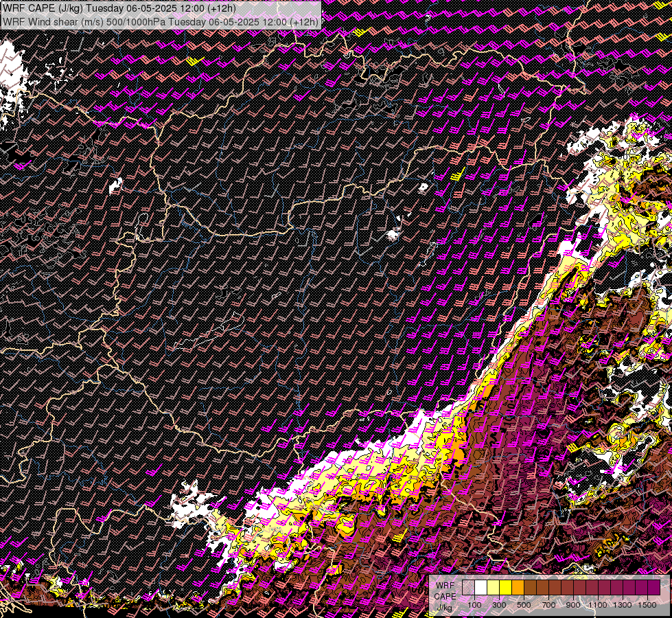Click the CAPE label in the legend
The width and height of the screenshot is (672, 618).
click(x=445, y=597)
